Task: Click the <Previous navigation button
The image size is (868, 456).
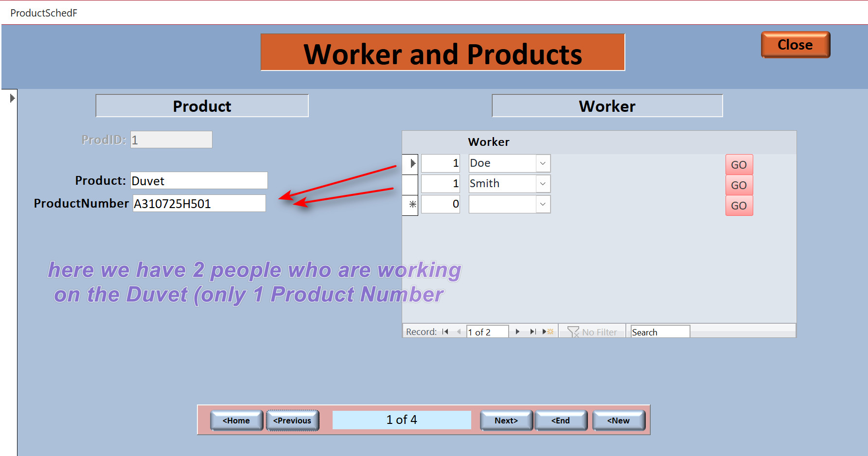Action: pos(292,421)
